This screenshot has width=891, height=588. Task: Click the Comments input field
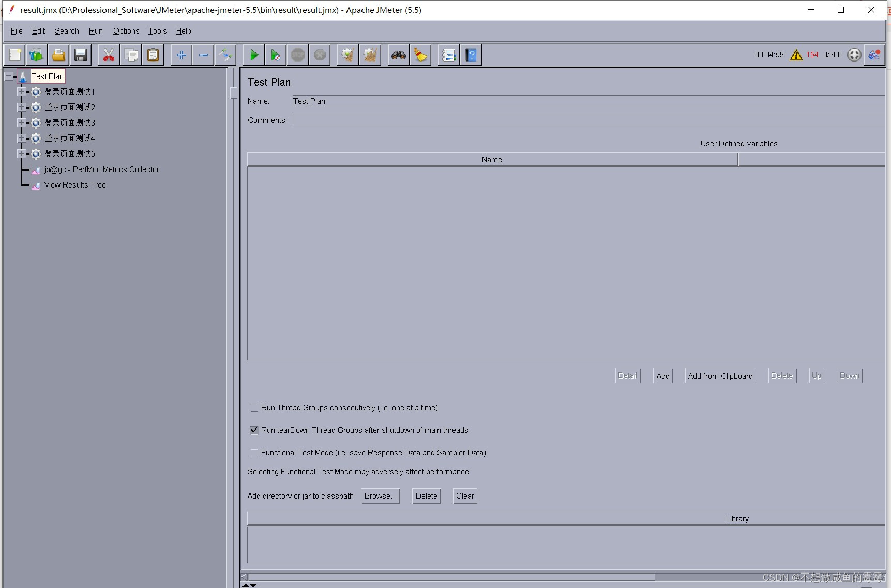click(465, 120)
